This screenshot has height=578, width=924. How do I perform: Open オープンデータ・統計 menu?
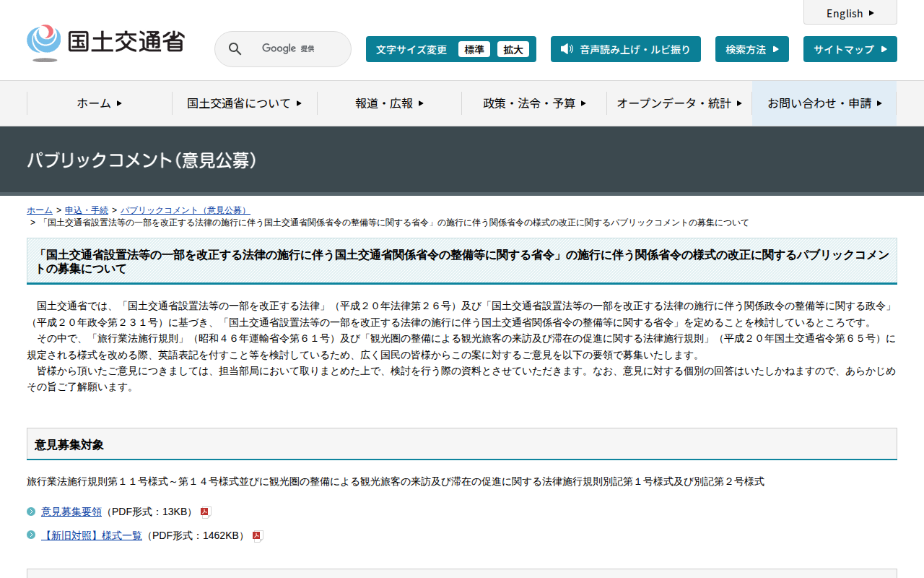pyautogui.click(x=679, y=103)
